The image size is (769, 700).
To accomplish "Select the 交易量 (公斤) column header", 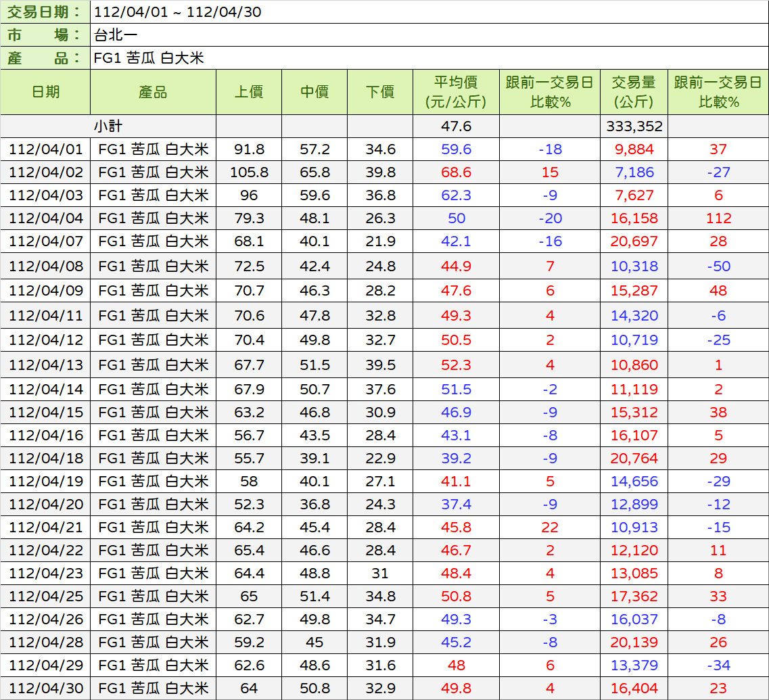I will point(634,92).
